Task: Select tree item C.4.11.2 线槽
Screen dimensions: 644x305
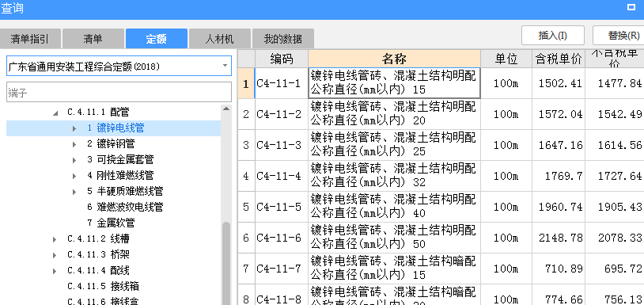Action: (x=99, y=238)
